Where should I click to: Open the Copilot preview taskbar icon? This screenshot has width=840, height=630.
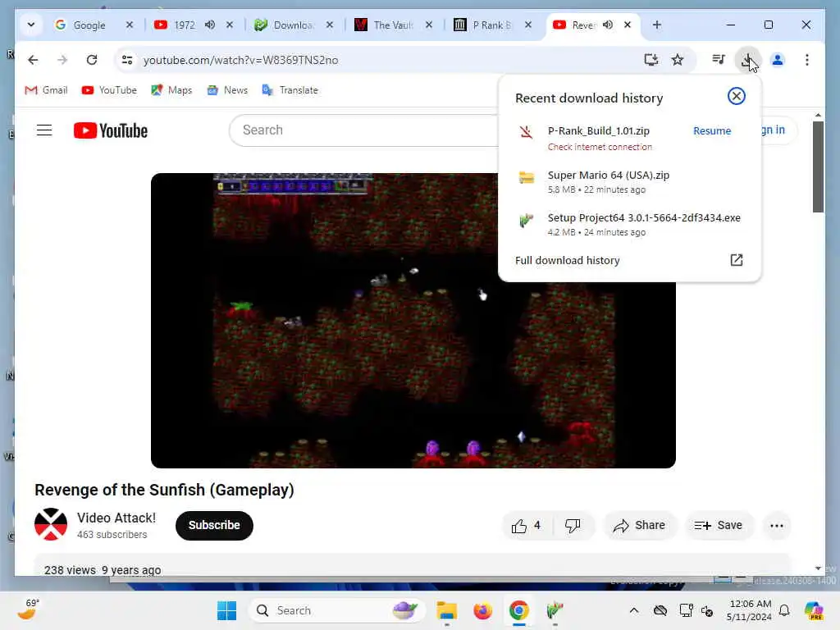pyautogui.click(x=814, y=610)
